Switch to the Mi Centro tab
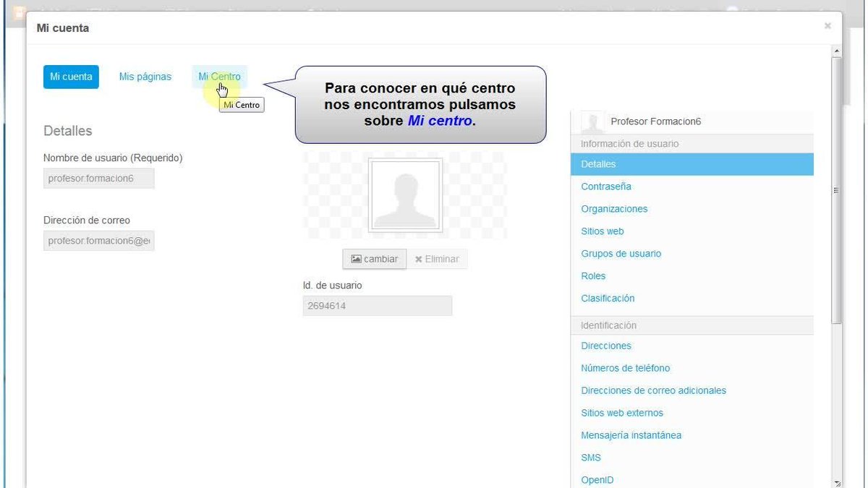Screen dimensions: 868x488 click(219, 76)
